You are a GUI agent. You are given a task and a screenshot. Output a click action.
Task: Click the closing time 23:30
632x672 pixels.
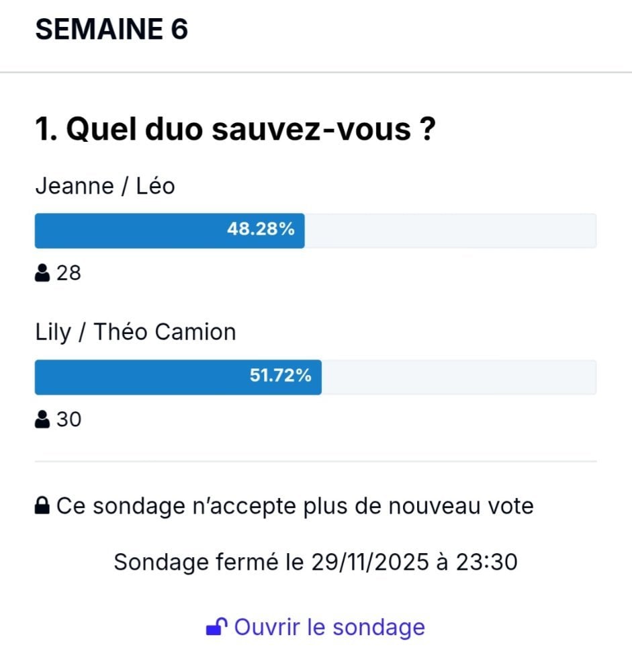coord(487,562)
